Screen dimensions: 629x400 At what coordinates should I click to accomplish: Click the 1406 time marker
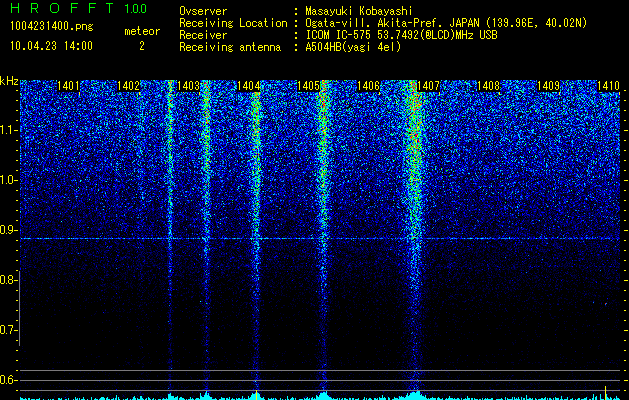[368, 86]
